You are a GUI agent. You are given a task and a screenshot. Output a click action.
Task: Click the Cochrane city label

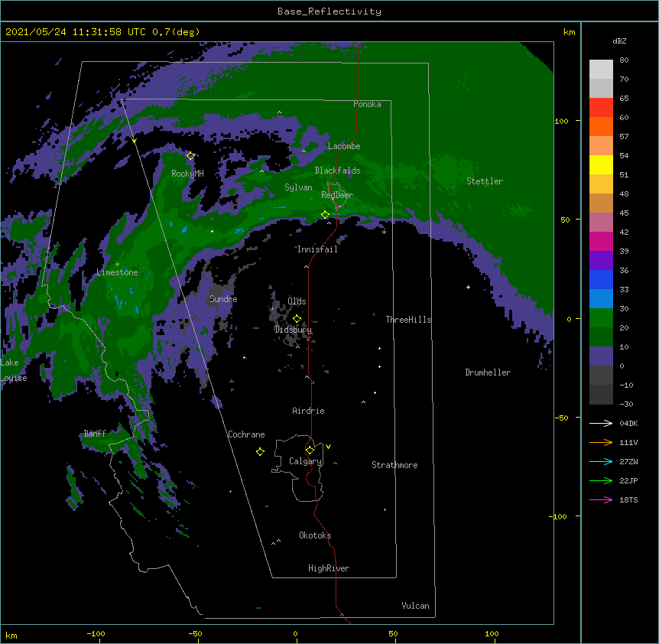point(246,434)
